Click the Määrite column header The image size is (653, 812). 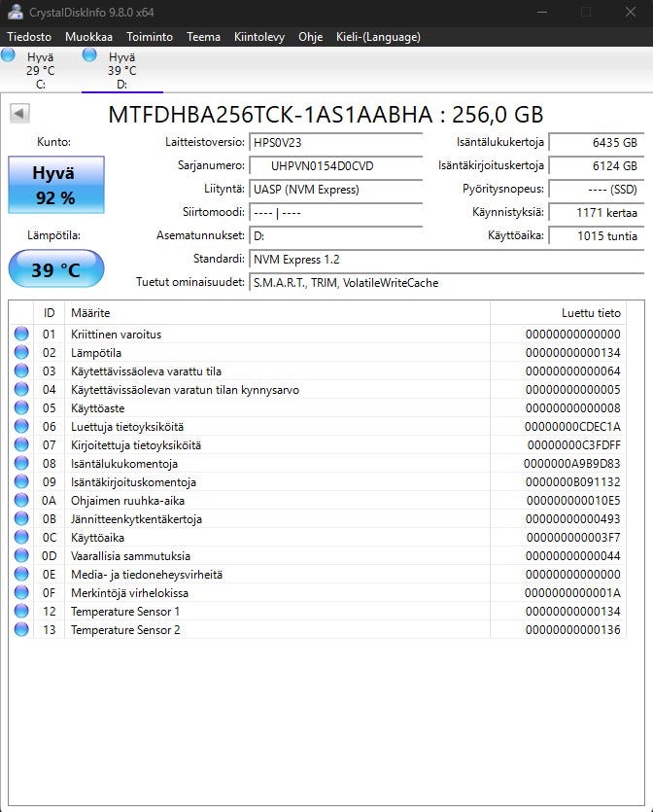277,313
